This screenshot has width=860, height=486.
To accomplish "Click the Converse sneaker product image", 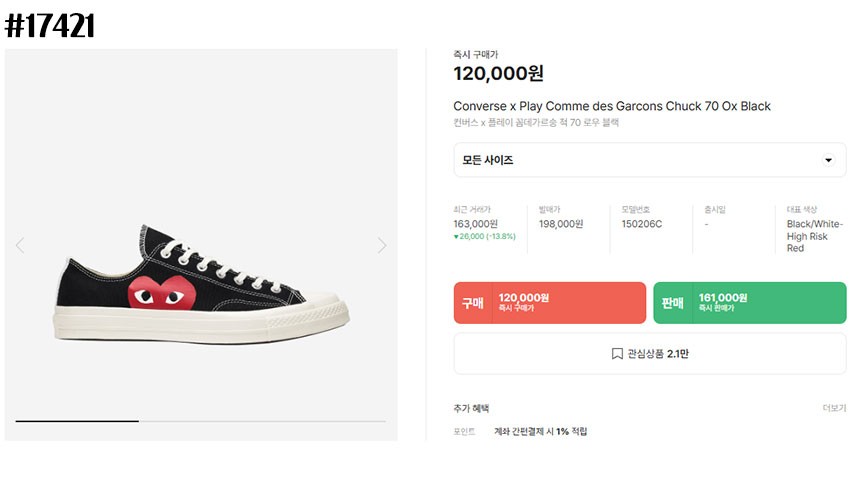I will click(x=201, y=284).
